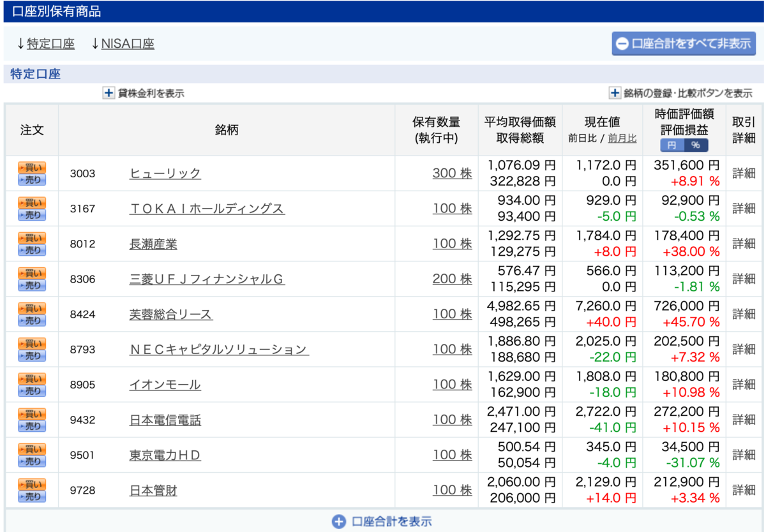Screen dimensions: 766x532
Task: Click the 買い button for 三菱UFJフィナンシャルG
Action: (31, 273)
